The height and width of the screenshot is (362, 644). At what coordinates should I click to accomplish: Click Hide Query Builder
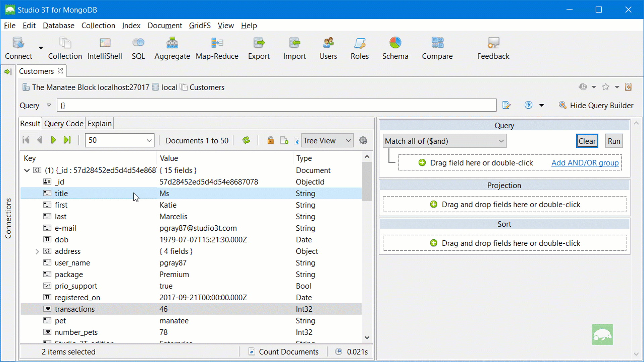596,105
